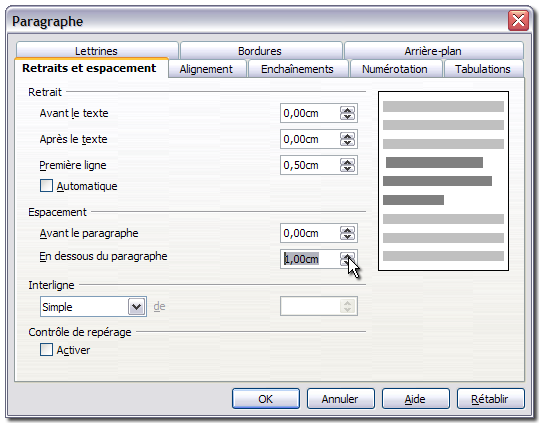The width and height of the screenshot is (539, 423).
Task: Switch to the Alignement tab
Action: (206, 69)
